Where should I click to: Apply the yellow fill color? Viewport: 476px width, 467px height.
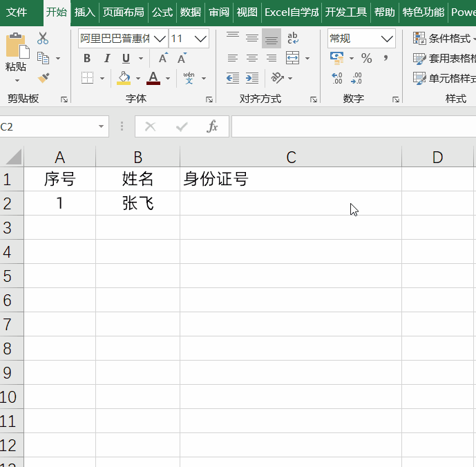[124, 78]
